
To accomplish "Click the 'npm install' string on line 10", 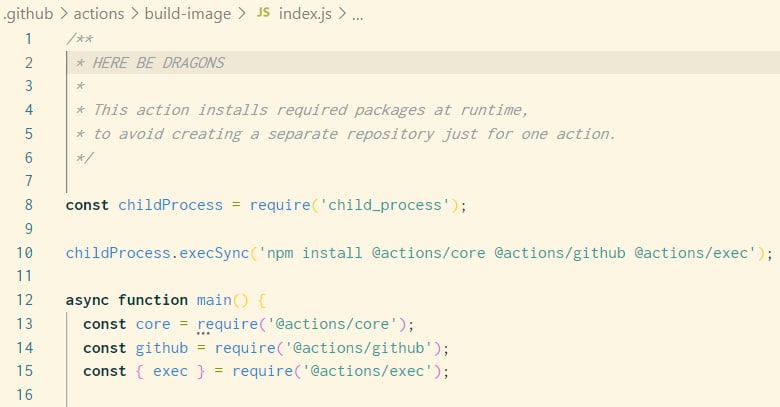I will [x=314, y=253].
